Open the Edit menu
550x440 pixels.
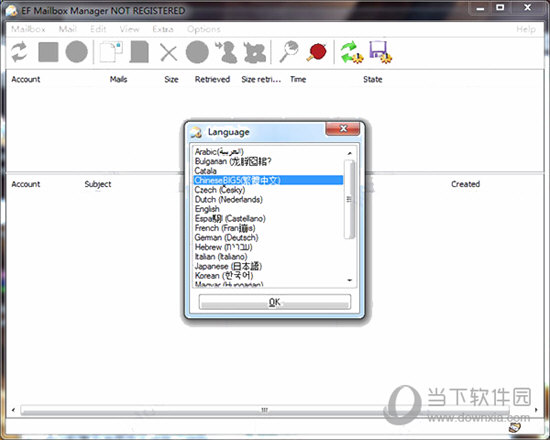tap(98, 29)
